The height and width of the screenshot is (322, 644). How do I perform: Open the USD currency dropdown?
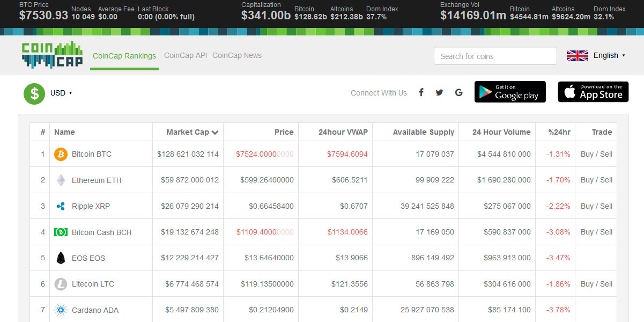coord(61,93)
